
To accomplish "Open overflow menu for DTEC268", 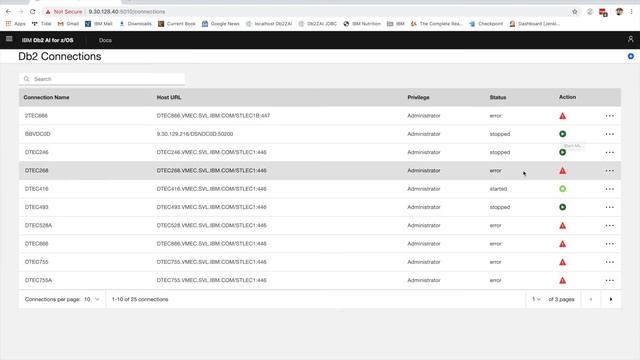I will pos(609,171).
